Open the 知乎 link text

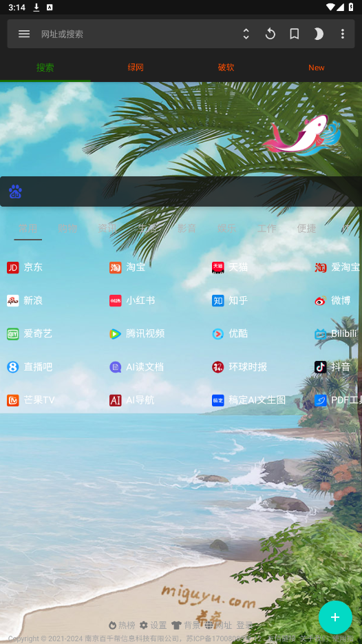(x=238, y=300)
